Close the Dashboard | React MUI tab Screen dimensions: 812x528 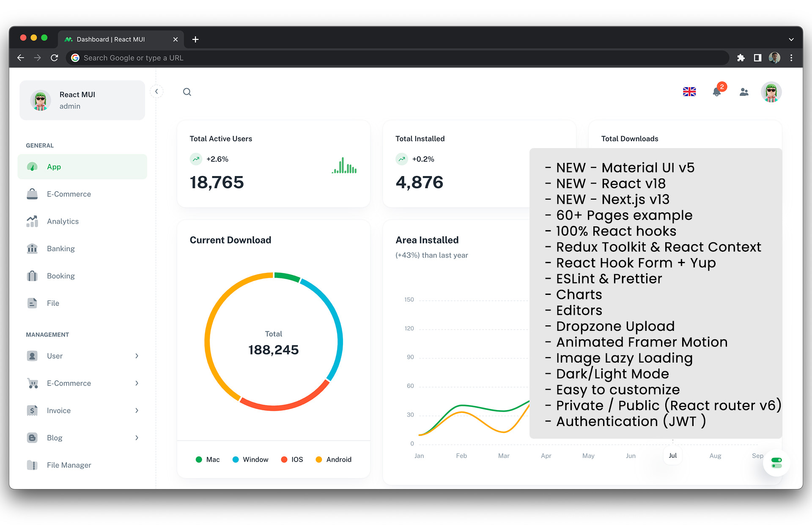coord(176,39)
